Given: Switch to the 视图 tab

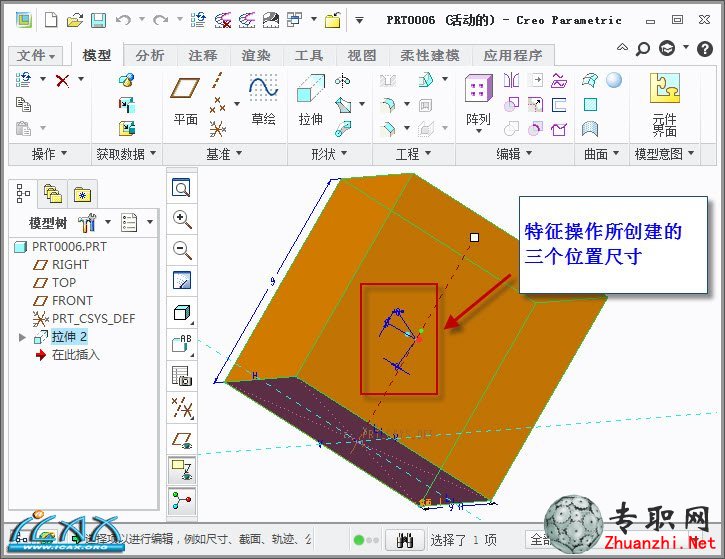Looking at the screenshot, I should 362,56.
